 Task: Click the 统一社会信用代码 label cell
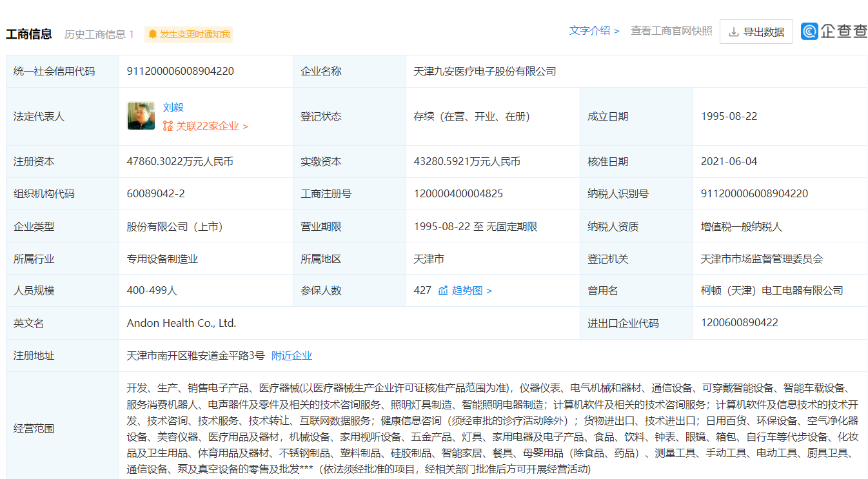point(63,72)
